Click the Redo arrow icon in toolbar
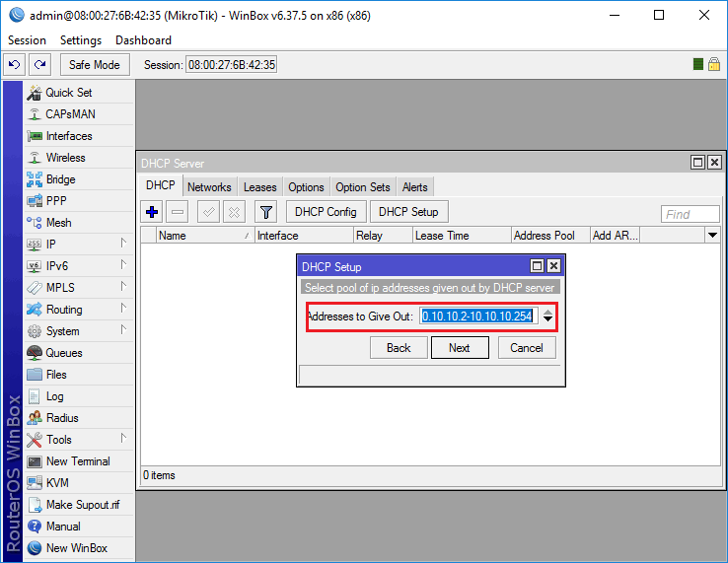Screen dimensions: 728x563 [x=39, y=64]
